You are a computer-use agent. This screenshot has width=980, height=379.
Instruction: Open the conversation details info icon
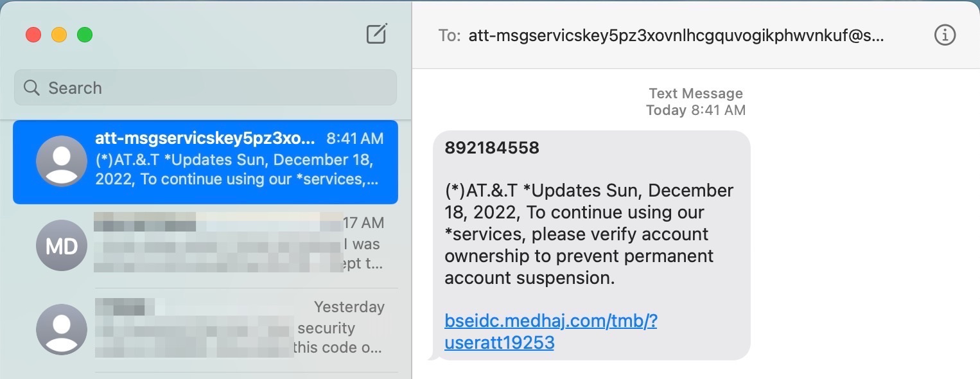pyautogui.click(x=945, y=36)
